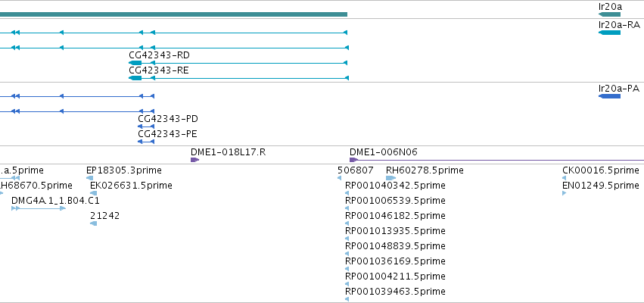Select CG42343-RE transcript exon block
Screen dimensions: 644x303
135,78
